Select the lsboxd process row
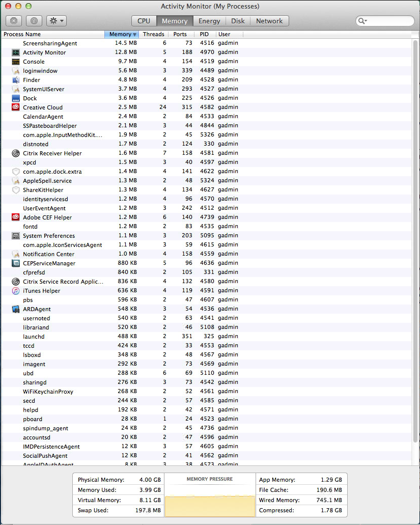This screenshot has width=420, height=525. click(x=207, y=354)
